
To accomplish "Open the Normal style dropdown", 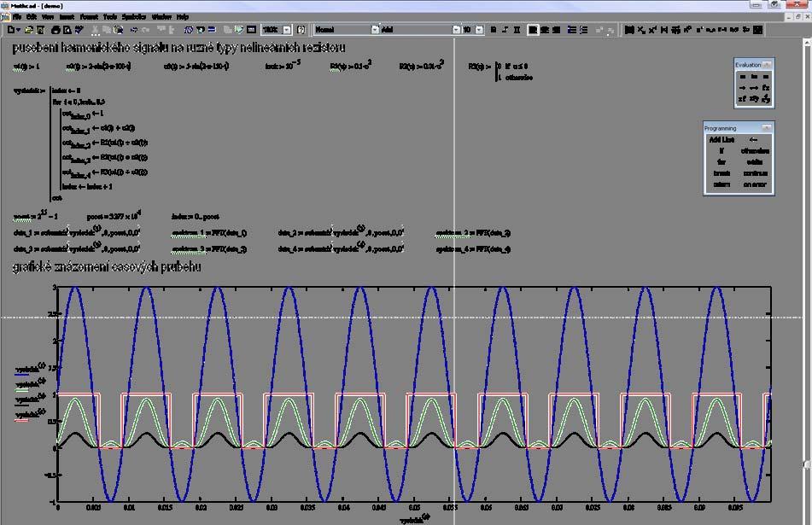I will pos(375,30).
